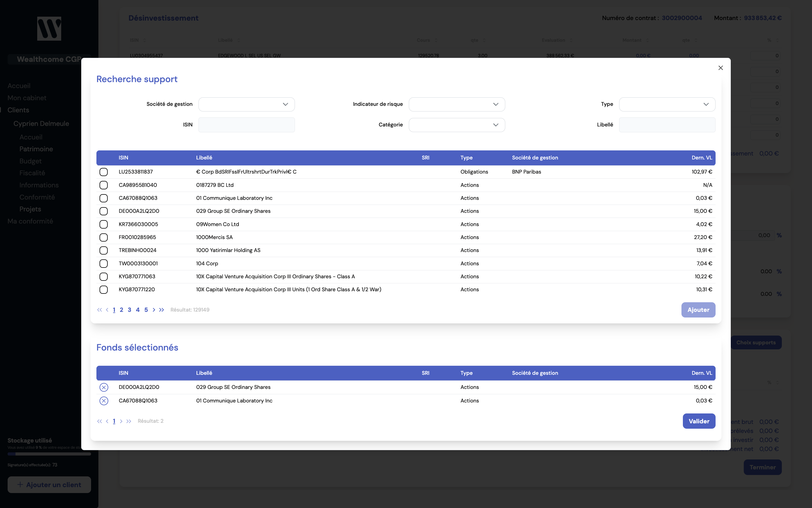Click the 'Résultat: 129149' count text
812x508 pixels.
[x=190, y=310]
